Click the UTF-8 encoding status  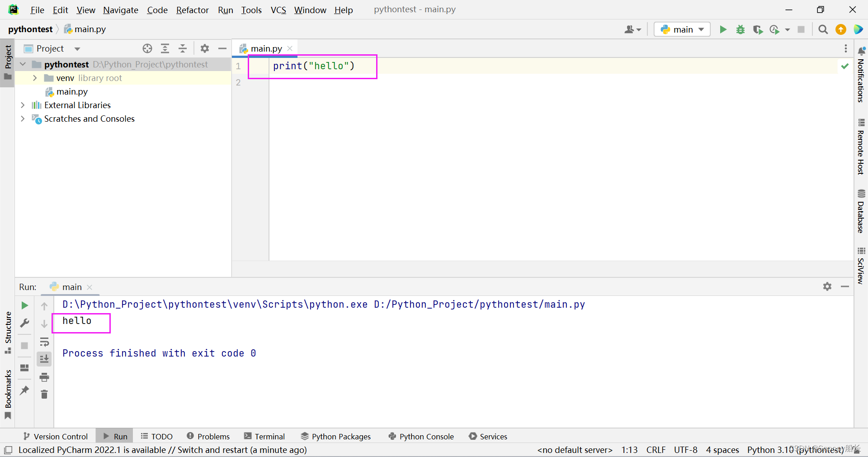click(x=685, y=450)
